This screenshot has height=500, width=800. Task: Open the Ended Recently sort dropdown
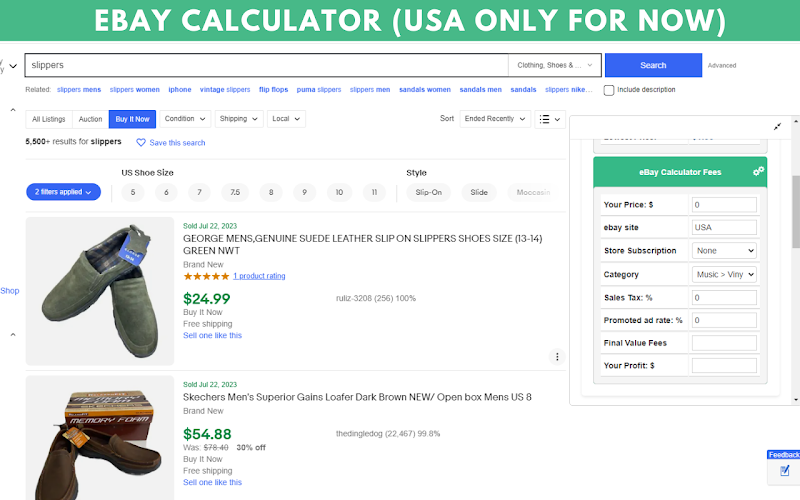point(495,119)
